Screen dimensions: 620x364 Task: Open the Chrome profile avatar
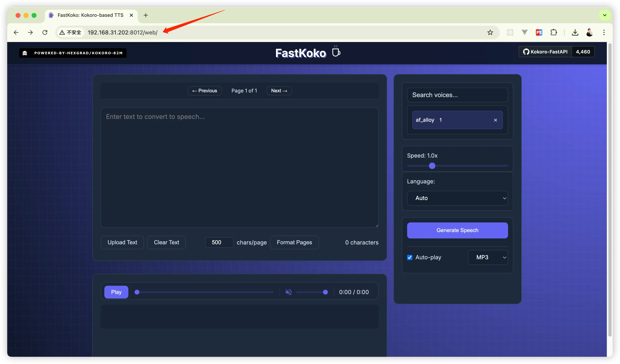click(x=590, y=32)
